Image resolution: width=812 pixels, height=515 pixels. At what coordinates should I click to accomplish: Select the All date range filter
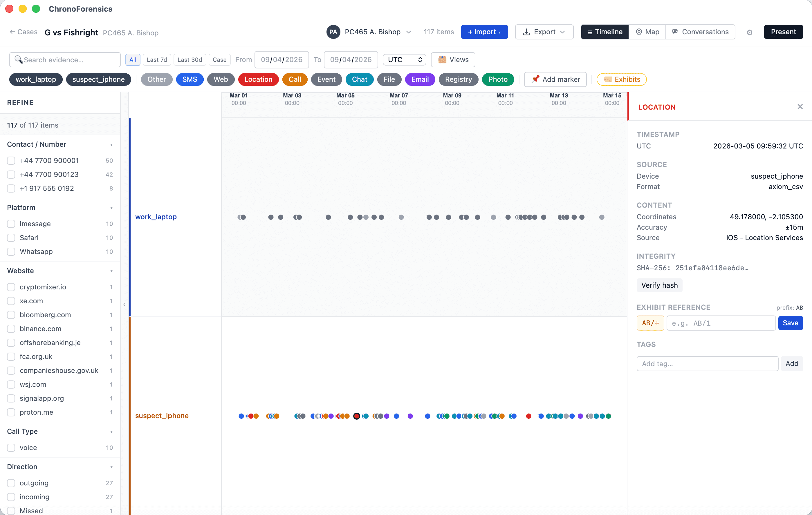point(133,60)
